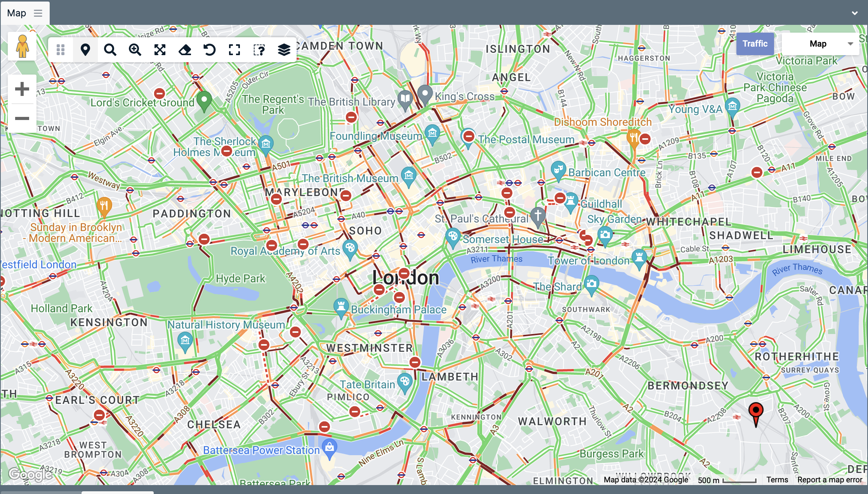
Task: Click the Victoria Park Chinese Pagoda label
Action: pyautogui.click(x=775, y=87)
